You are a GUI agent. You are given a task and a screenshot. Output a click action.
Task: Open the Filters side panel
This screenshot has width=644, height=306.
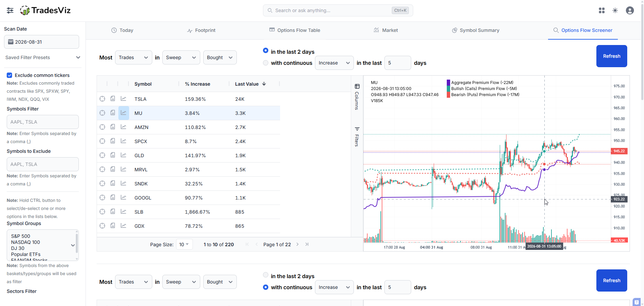pyautogui.click(x=357, y=137)
